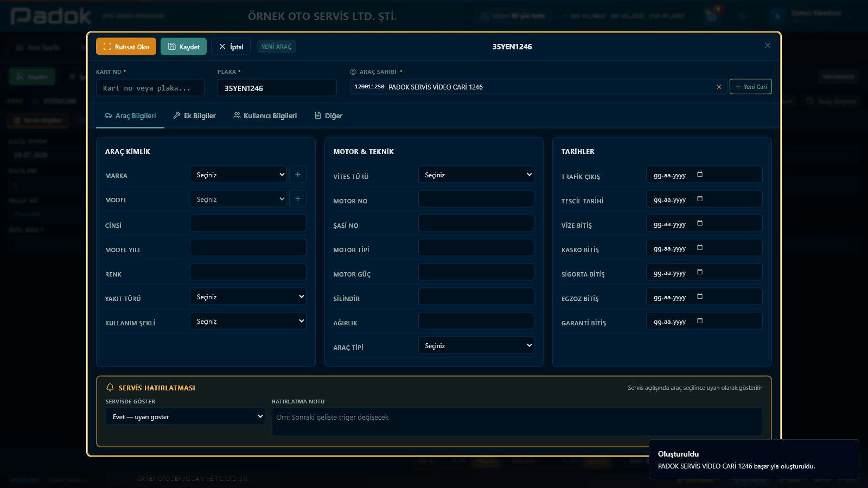
Task: Save the vehicle with Kaydet
Action: pos(183,47)
